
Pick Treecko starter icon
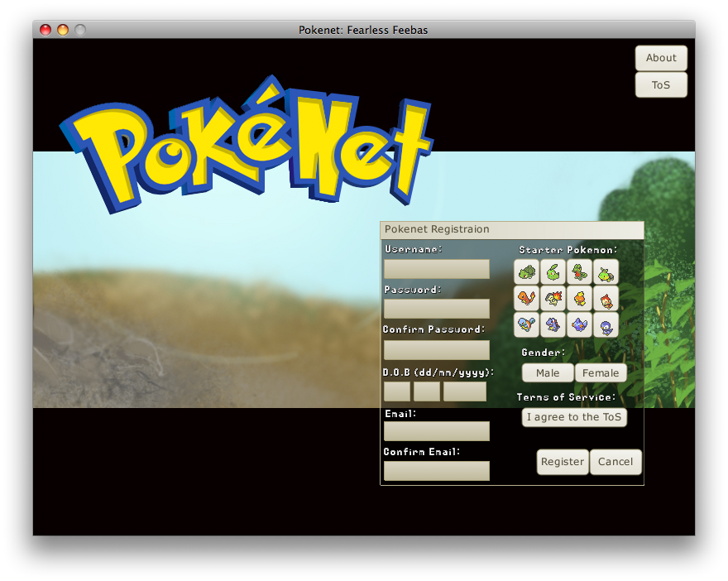(579, 271)
